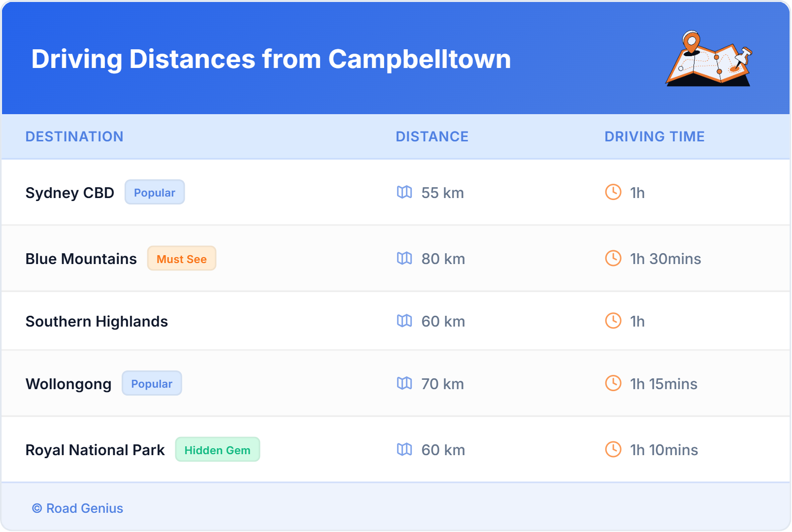Screen dimensions: 792x532
Task: Select the Southern Highlands row label
Action: pos(97,321)
